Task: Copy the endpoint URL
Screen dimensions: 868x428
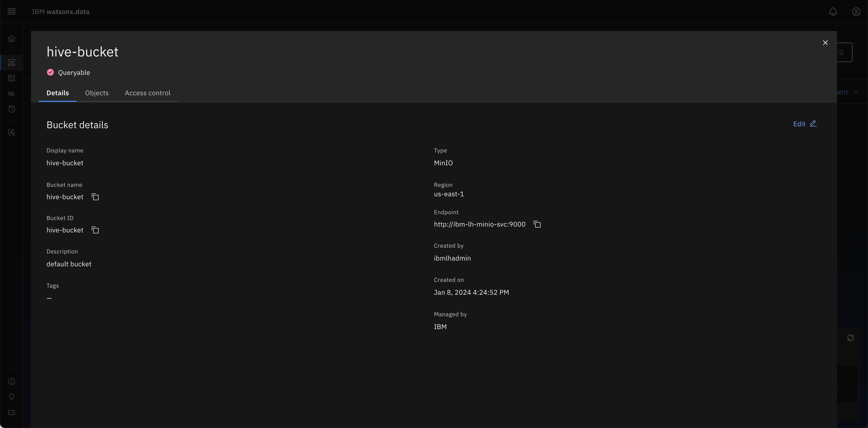Action: click(x=537, y=224)
